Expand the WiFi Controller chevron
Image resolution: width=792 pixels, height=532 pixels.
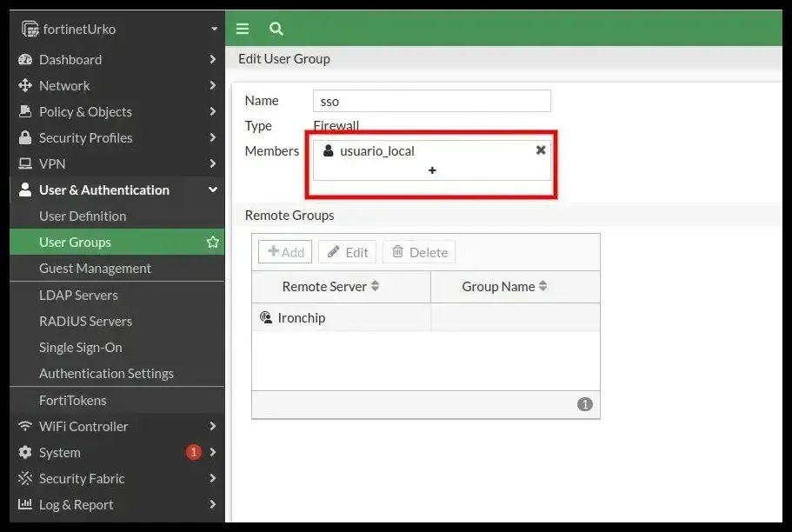(x=213, y=426)
